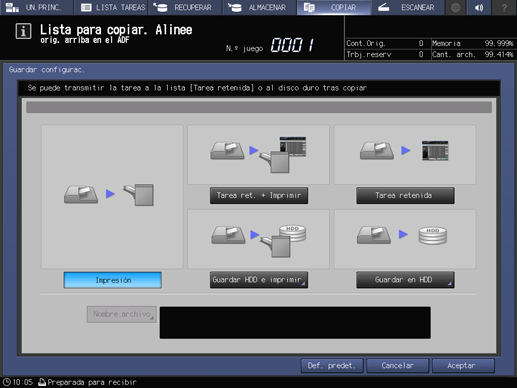This screenshot has height=388, width=517.
Task: Click the Memoria 99.999% readout
Action: point(473,43)
